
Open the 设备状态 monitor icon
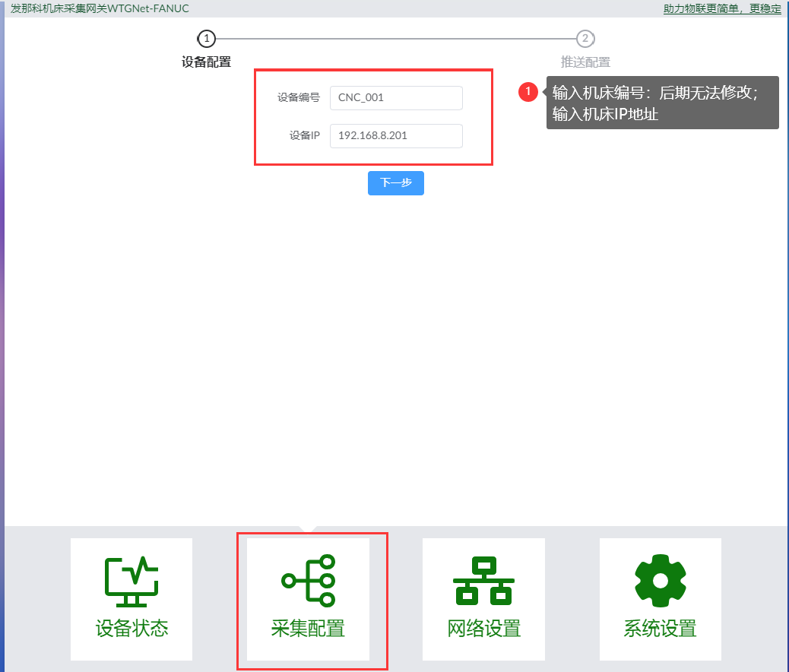tap(131, 582)
